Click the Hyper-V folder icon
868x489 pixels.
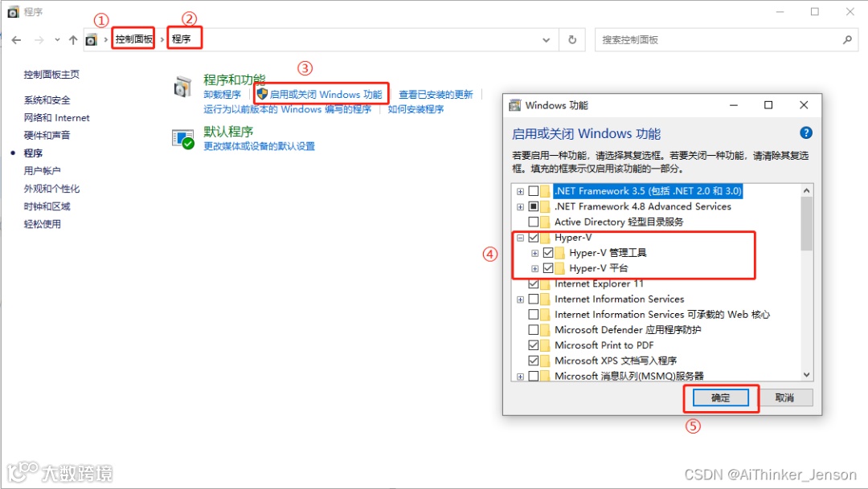coord(546,238)
